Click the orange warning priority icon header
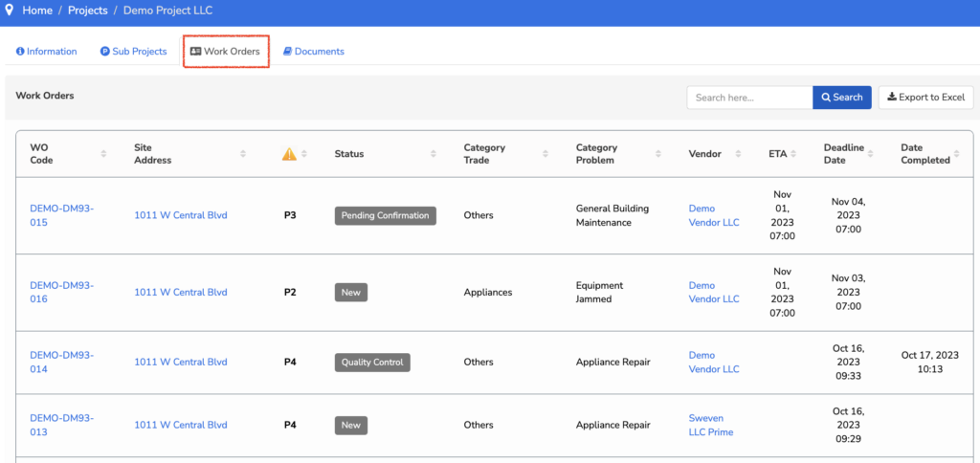Viewport: 980px width, 463px height. (289, 154)
